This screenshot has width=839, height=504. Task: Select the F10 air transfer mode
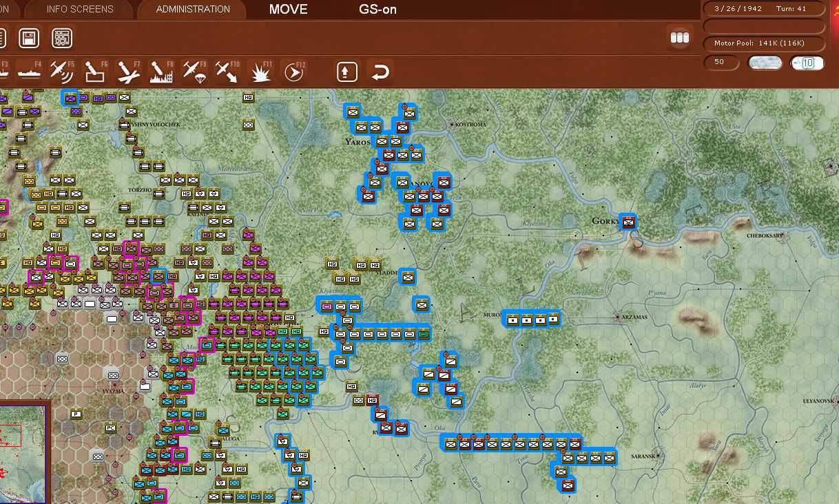(227, 71)
